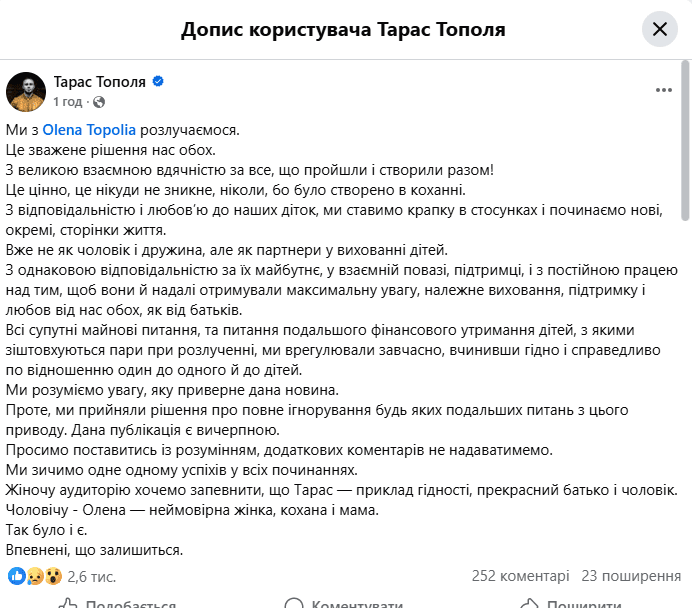Open the three-dot post options menu
692x608 pixels.
click(x=664, y=90)
